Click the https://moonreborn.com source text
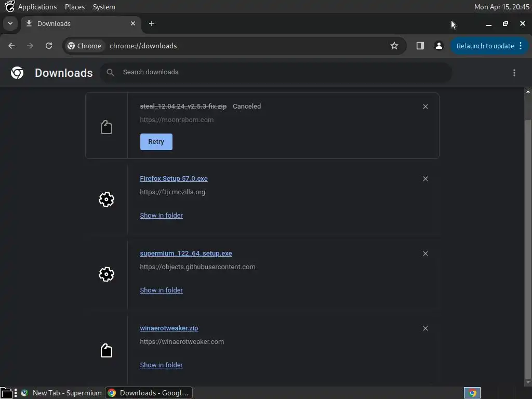The height and width of the screenshot is (399, 532). [177, 120]
